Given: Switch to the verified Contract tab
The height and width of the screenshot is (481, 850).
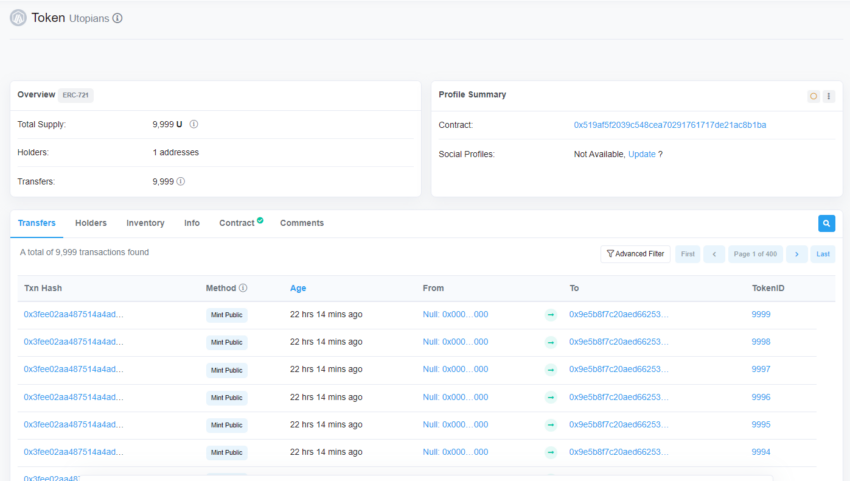Looking at the screenshot, I should 238,223.
